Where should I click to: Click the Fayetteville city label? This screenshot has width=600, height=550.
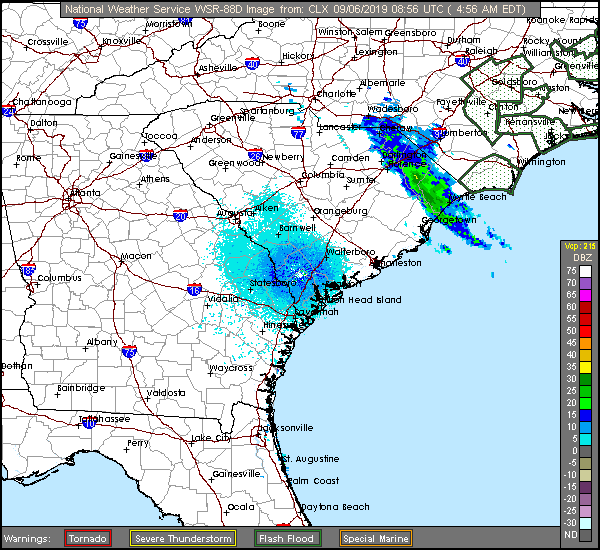[461, 102]
